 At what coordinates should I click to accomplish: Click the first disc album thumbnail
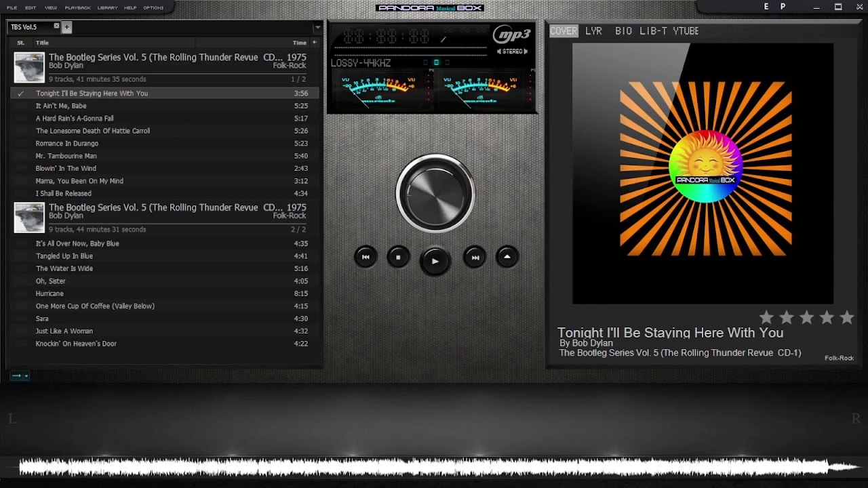[x=29, y=67]
